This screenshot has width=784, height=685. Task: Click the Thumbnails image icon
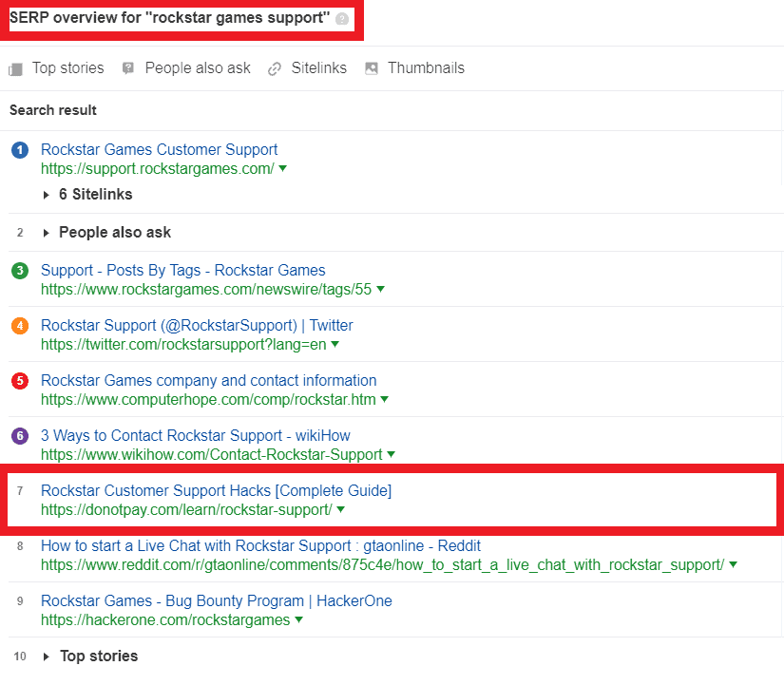click(x=372, y=68)
